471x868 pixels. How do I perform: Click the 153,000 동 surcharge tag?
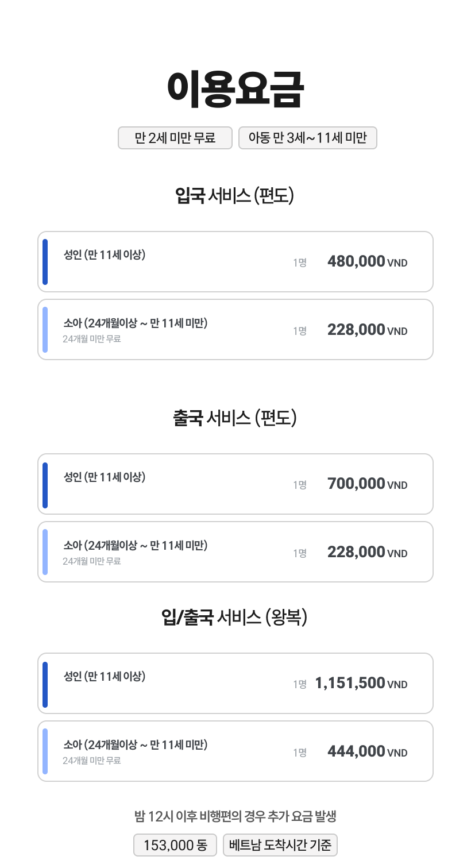(x=175, y=845)
